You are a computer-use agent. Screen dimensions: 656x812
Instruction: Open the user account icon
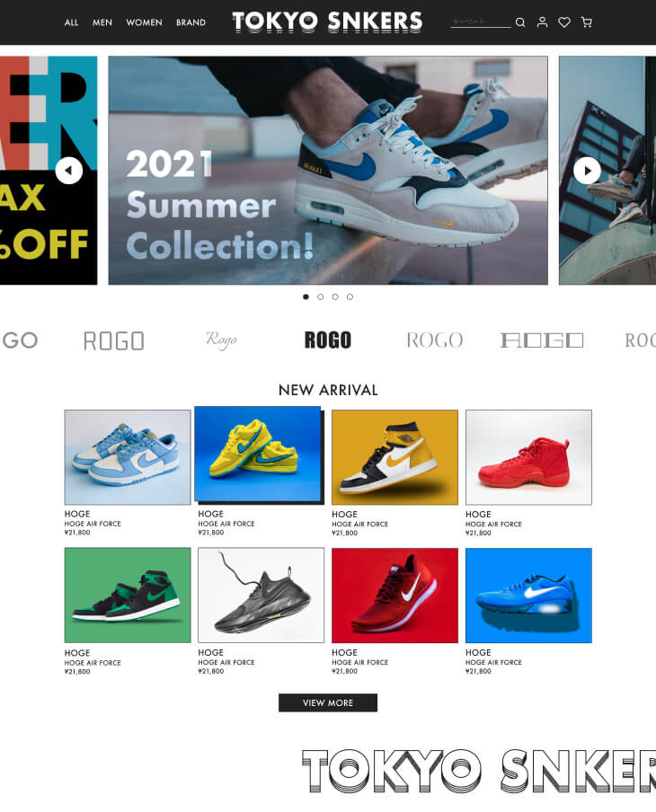(x=542, y=22)
